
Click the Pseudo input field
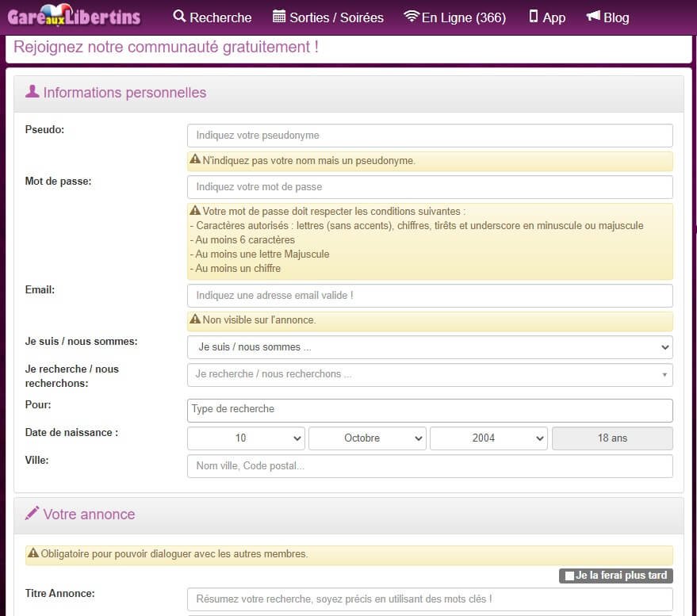[x=429, y=135]
